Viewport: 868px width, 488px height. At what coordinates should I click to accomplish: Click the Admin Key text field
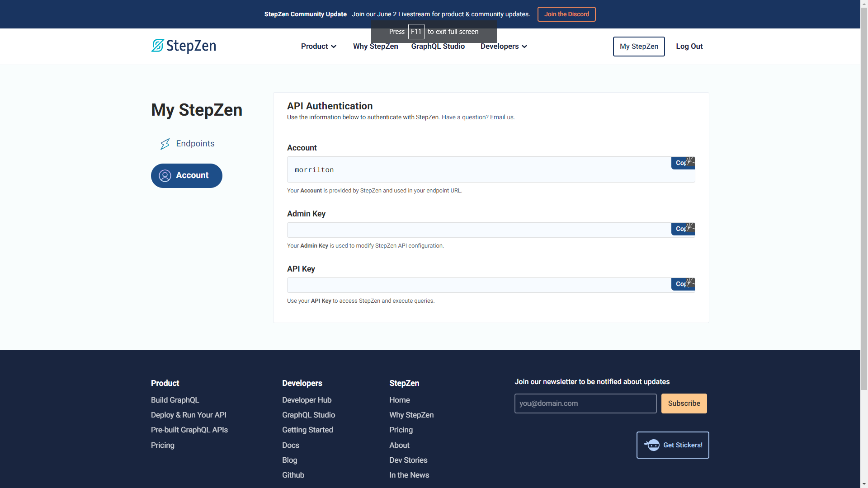[478, 230]
